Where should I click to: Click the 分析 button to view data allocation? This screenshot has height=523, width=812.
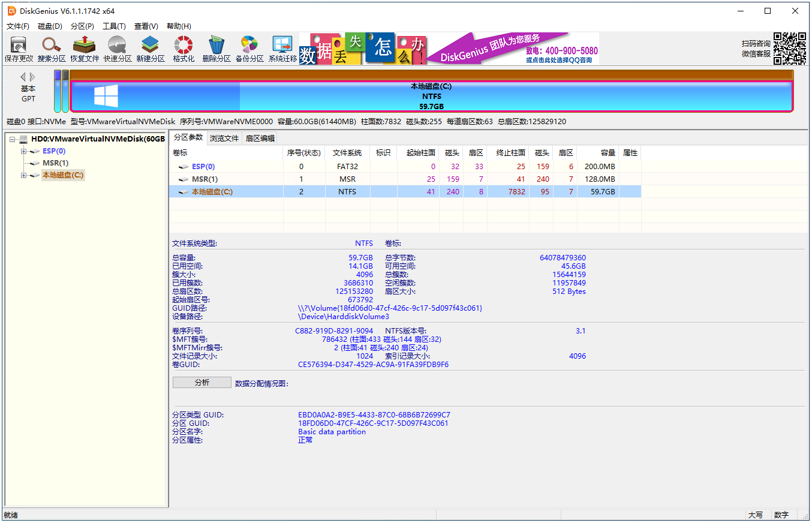coord(202,382)
